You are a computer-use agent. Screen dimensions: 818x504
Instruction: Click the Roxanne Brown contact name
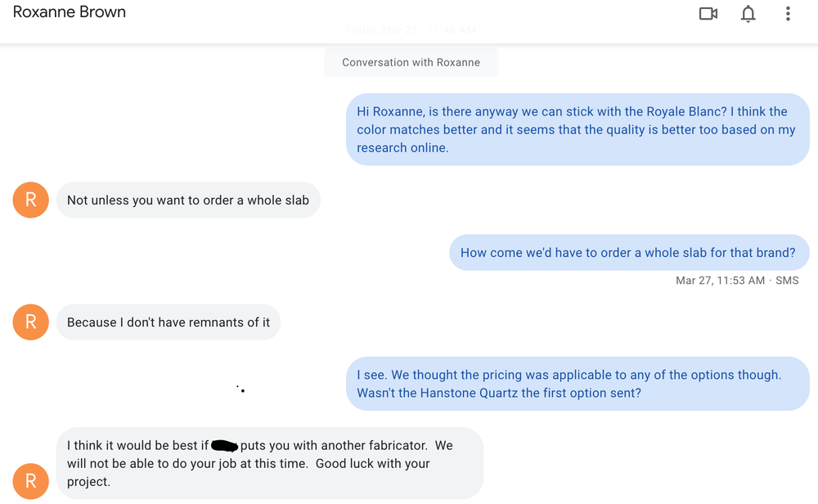click(x=70, y=13)
